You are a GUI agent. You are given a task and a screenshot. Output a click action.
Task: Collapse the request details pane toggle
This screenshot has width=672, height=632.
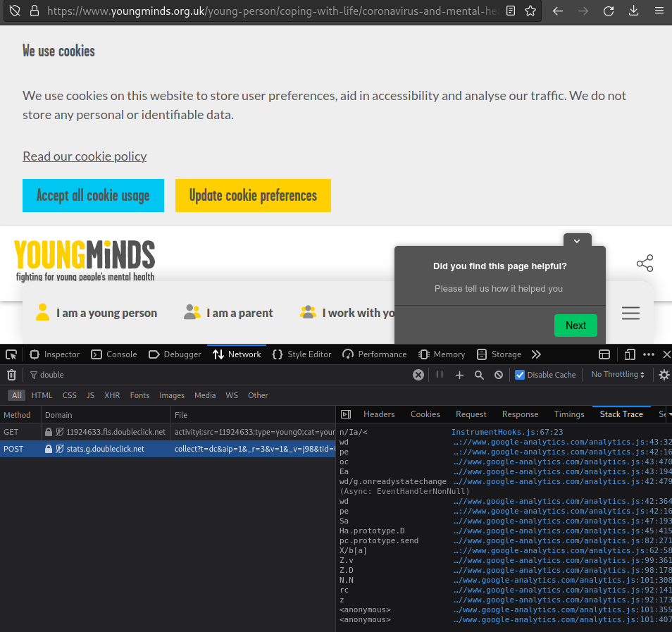[x=346, y=414]
